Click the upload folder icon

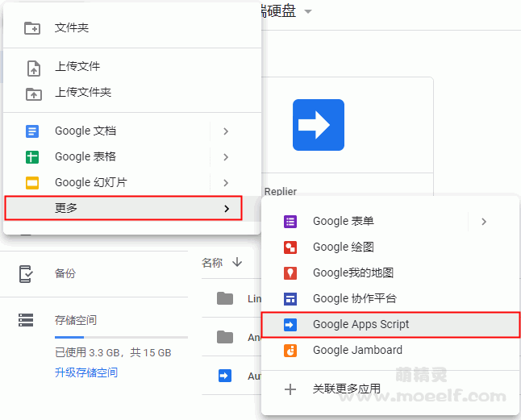coord(34,94)
